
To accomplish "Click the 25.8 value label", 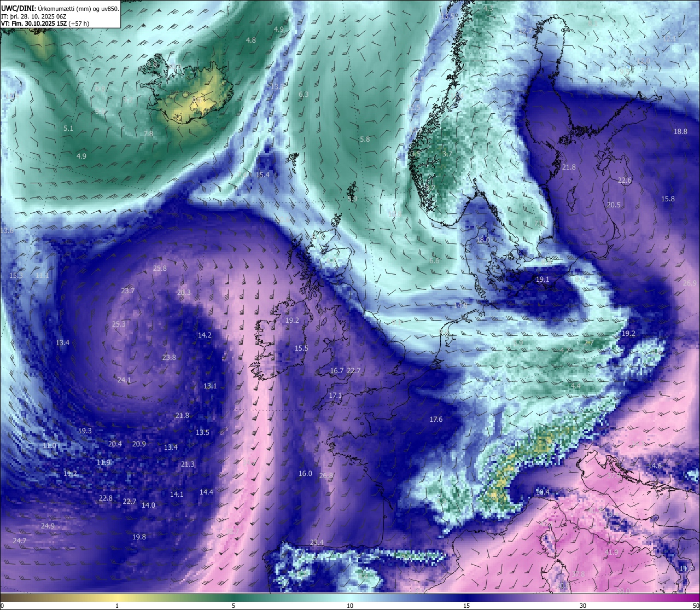I will [160, 268].
